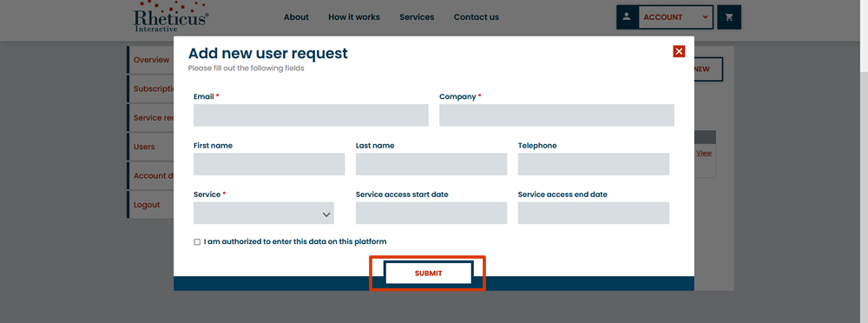
Task: Select the Subscriptions sidebar item
Action: (150, 89)
